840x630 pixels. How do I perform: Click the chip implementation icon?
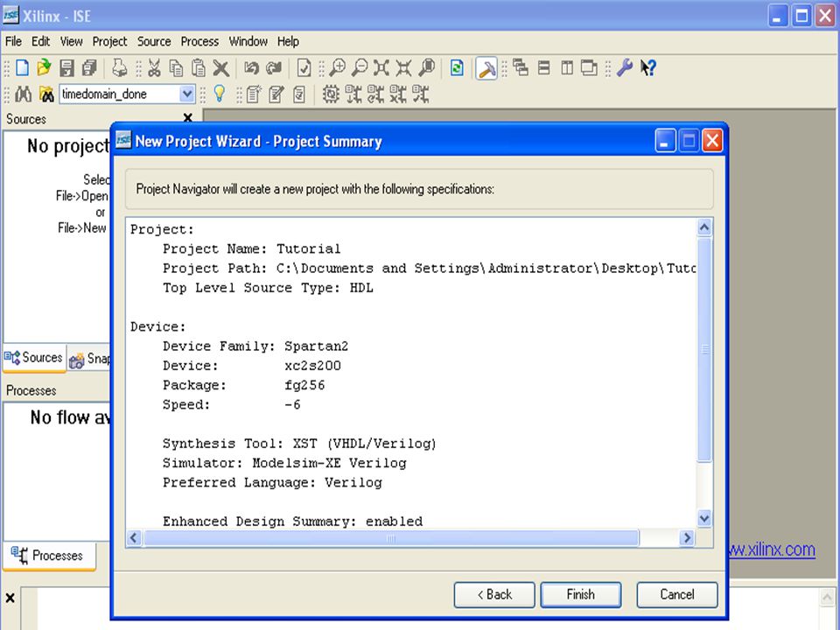[331, 94]
